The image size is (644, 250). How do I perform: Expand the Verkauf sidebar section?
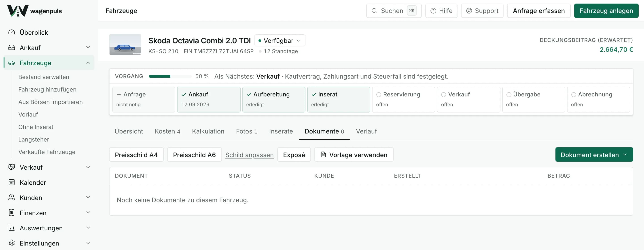(x=88, y=167)
